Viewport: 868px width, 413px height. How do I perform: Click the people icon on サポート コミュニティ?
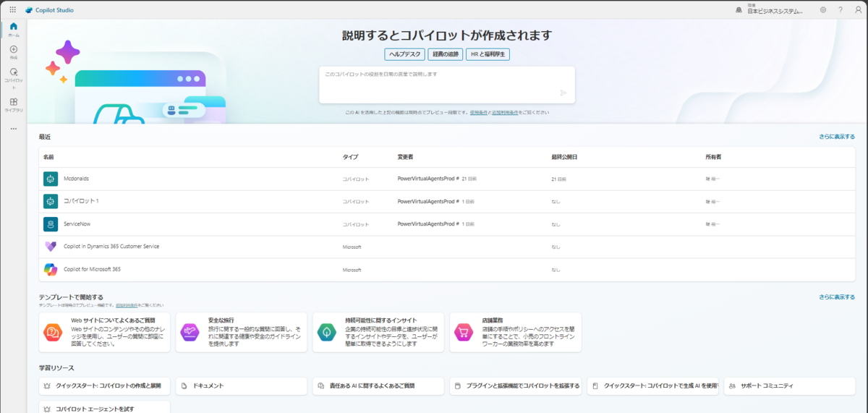[x=732, y=386]
